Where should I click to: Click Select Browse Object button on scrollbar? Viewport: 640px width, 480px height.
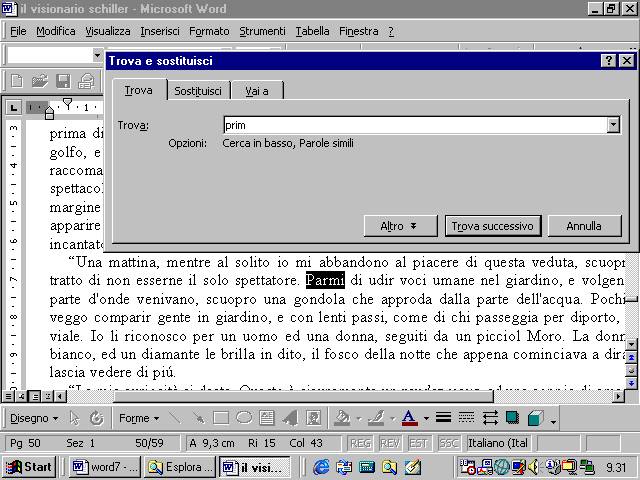(631, 371)
